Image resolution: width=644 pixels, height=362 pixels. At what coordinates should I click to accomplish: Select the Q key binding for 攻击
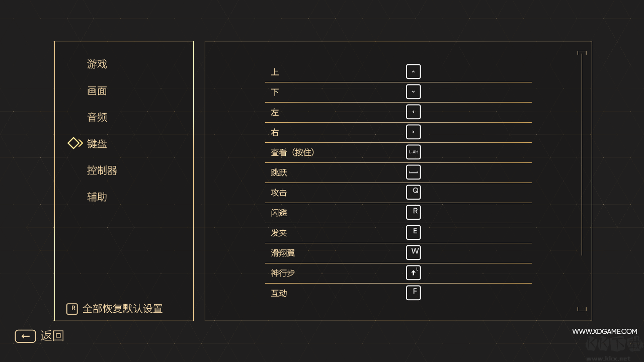413,192
